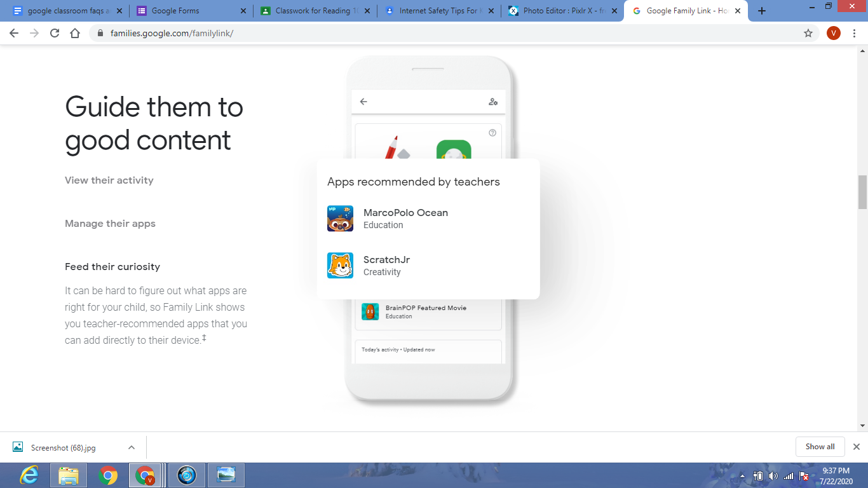
Task: Click Today's activity Updated now text
Action: click(x=398, y=349)
